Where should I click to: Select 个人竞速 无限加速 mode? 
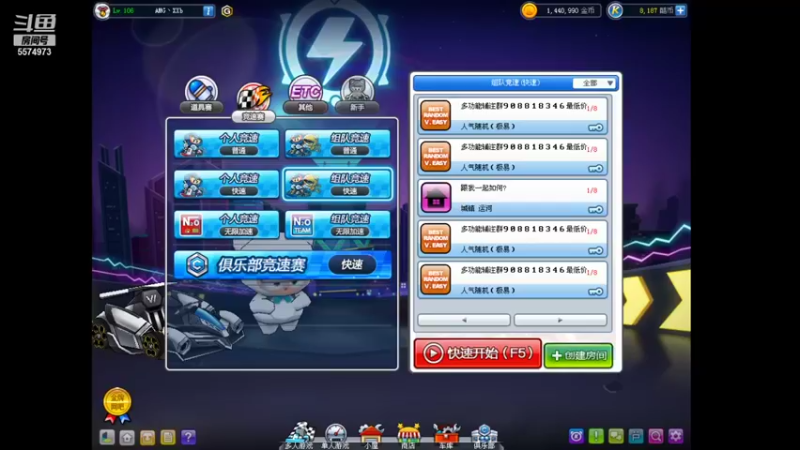[x=227, y=224]
